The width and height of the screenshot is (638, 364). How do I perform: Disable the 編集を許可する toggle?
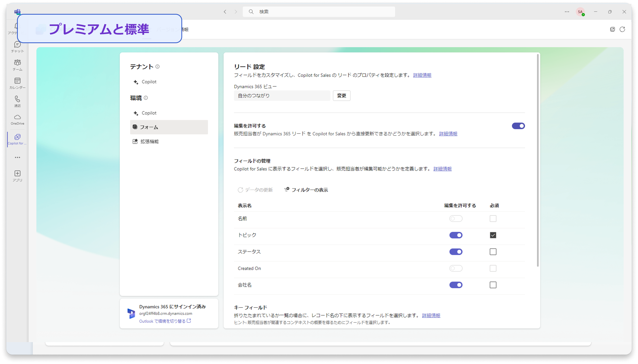pos(518,126)
